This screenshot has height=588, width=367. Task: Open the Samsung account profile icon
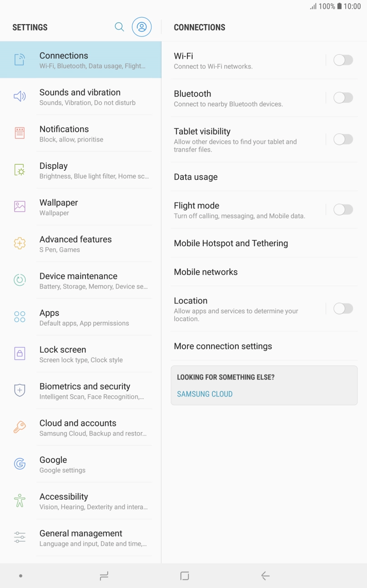point(141,27)
